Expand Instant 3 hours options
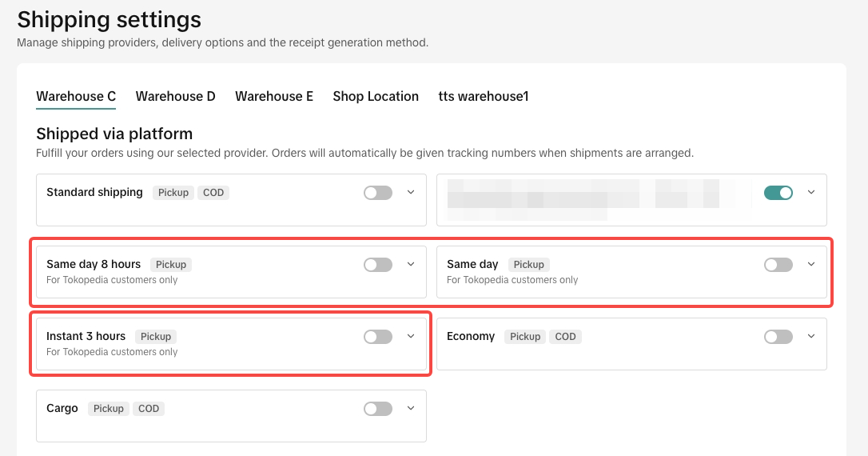Viewport: 868px width, 456px height. click(x=411, y=336)
